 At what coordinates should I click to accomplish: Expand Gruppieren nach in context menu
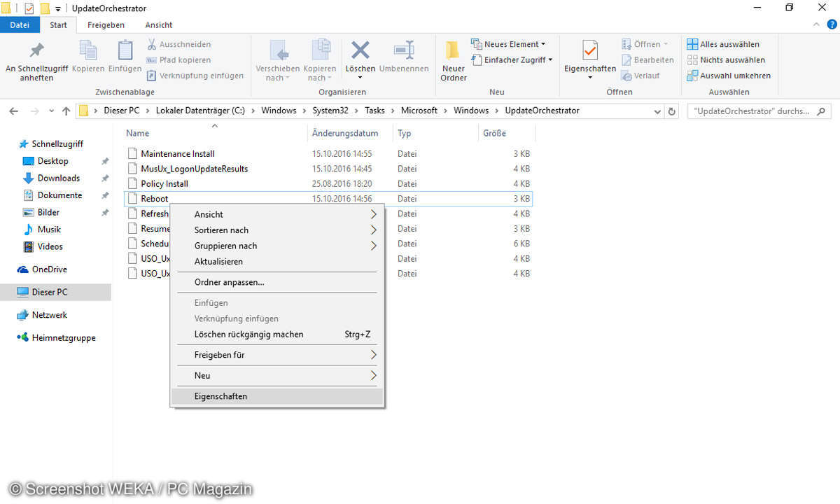[277, 246]
